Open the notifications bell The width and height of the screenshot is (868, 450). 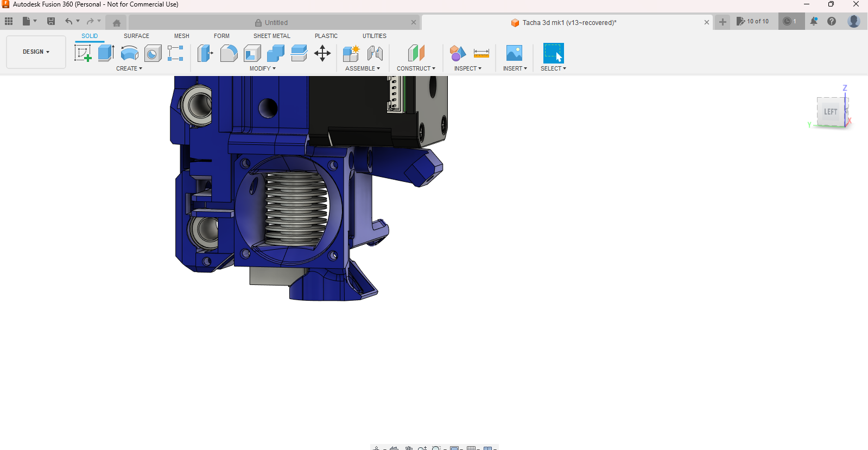814,21
